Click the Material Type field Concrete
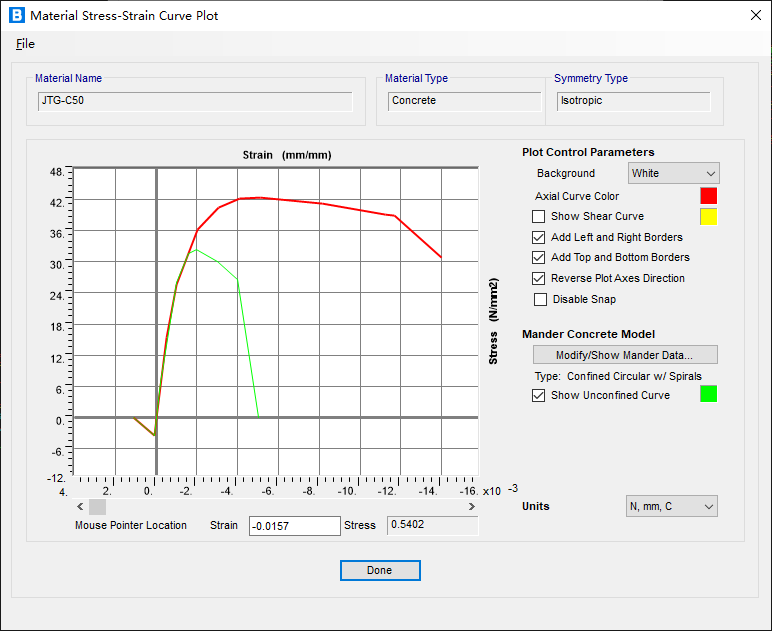Viewport: 772px width, 631px height. (464, 101)
